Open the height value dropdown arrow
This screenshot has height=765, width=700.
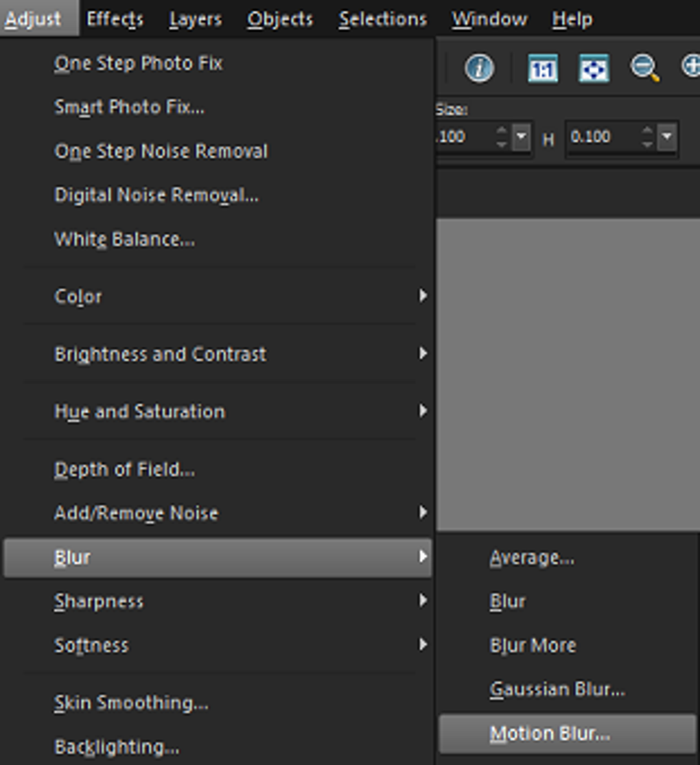click(667, 137)
